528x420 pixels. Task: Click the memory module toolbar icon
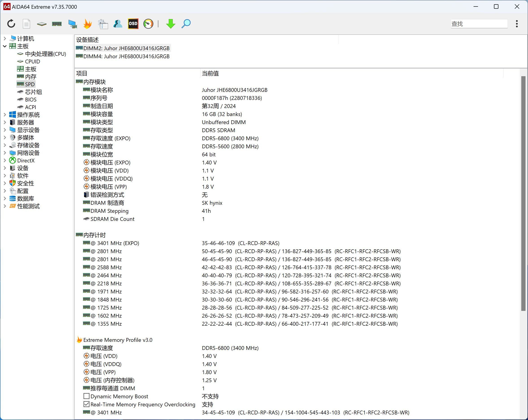point(57,24)
